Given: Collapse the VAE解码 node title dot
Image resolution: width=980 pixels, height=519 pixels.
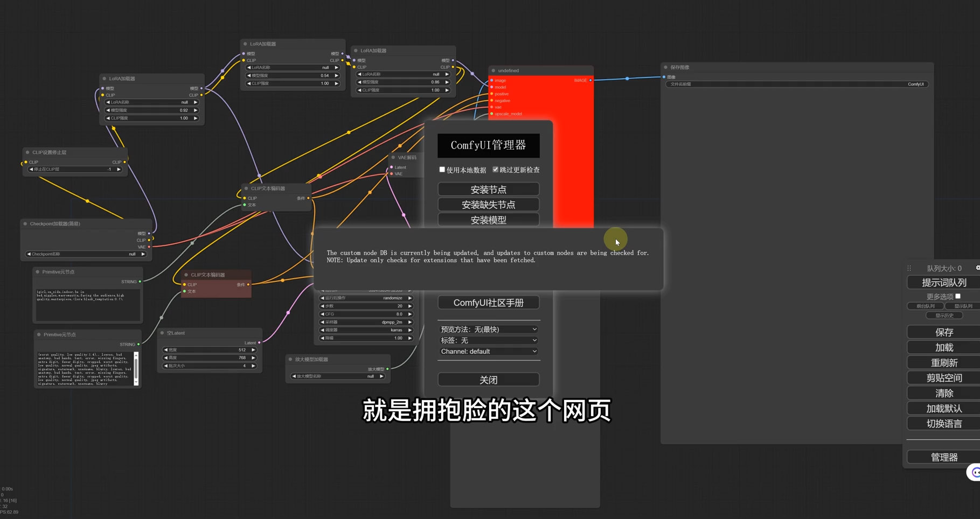Looking at the screenshot, I should [x=393, y=158].
